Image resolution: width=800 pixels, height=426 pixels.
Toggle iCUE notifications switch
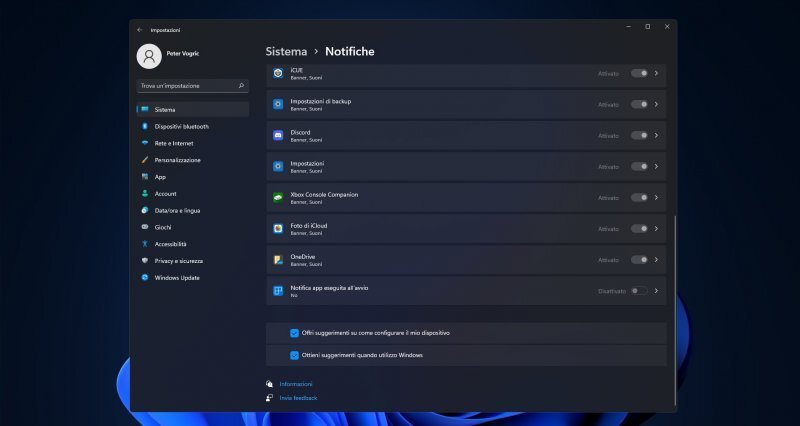639,73
